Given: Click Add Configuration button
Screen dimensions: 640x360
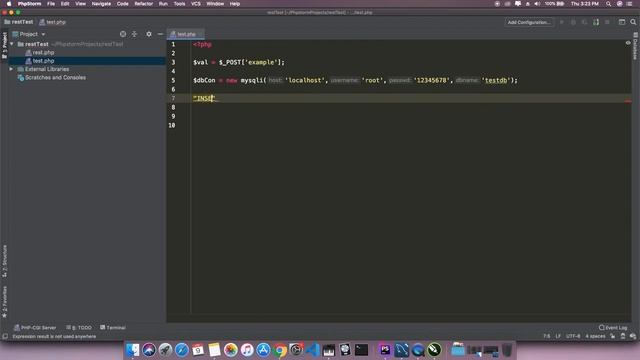Looking at the screenshot, I should coord(529,22).
